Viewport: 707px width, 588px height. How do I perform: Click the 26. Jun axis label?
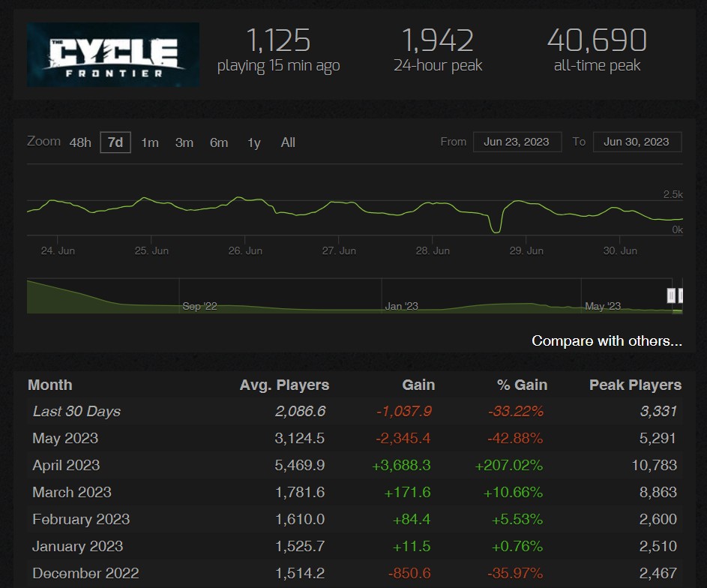(x=245, y=250)
